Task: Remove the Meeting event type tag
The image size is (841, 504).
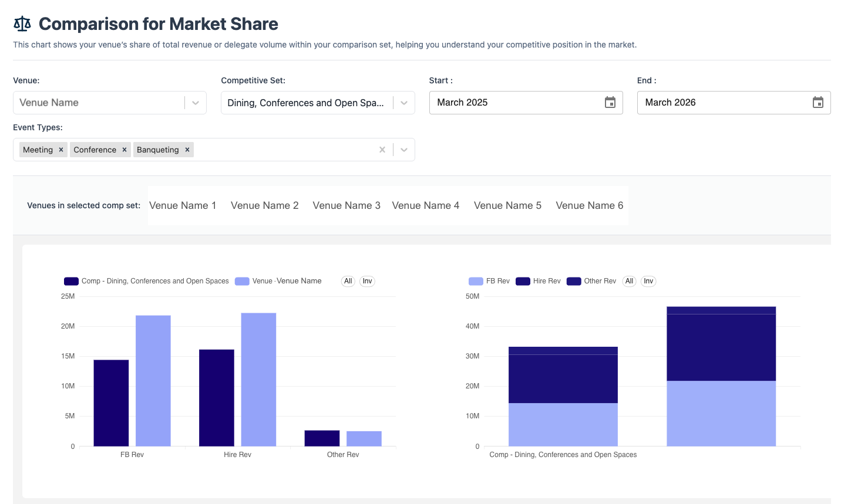Action: (x=60, y=150)
